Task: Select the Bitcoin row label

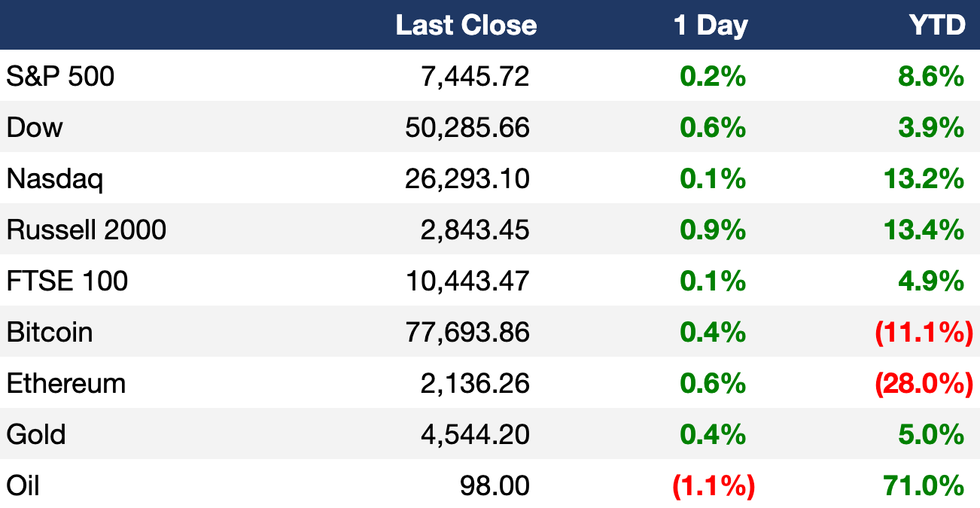Action: (50, 332)
